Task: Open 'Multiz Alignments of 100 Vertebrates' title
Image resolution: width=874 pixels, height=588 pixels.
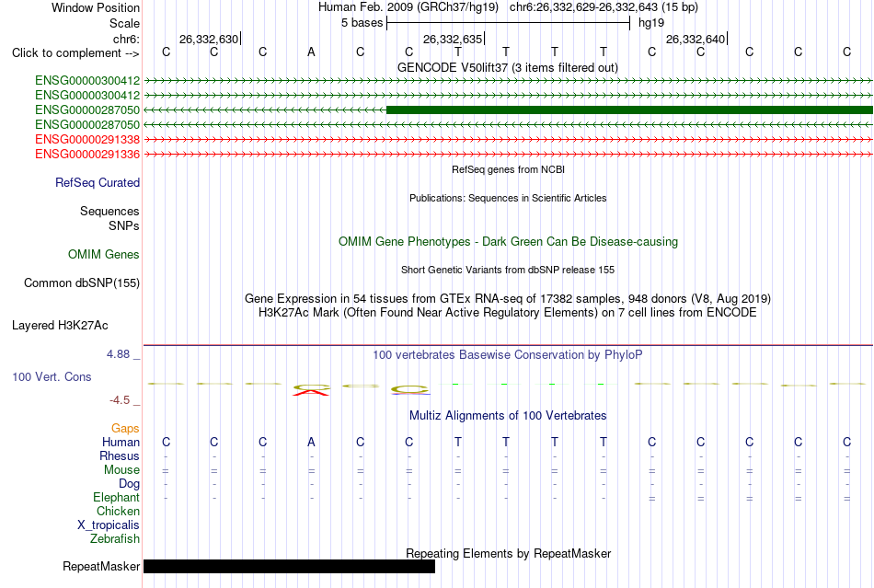Action: pos(508,415)
